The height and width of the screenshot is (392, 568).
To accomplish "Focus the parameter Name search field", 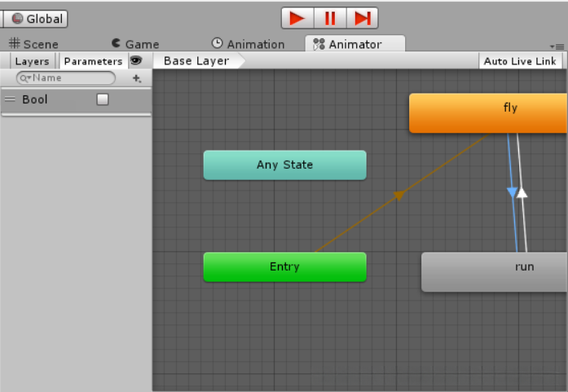I will pos(66,78).
